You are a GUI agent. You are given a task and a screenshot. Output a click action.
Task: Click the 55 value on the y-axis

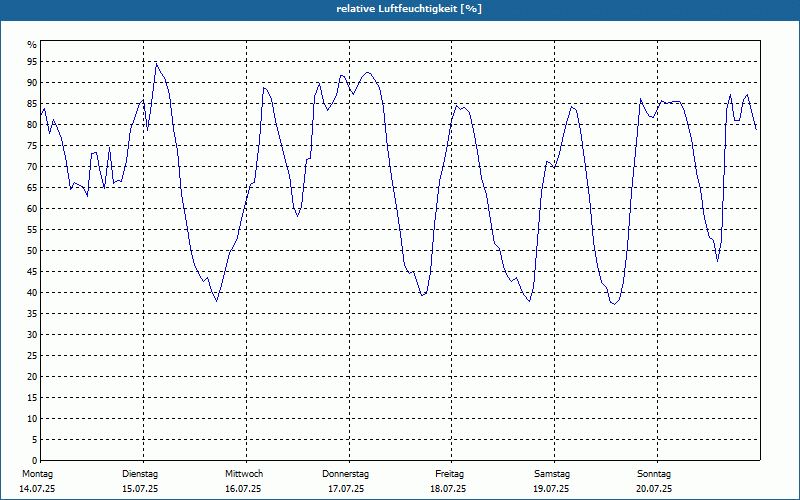32,230
